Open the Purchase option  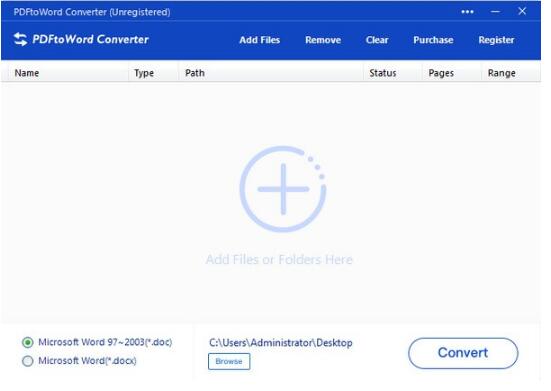tap(433, 40)
